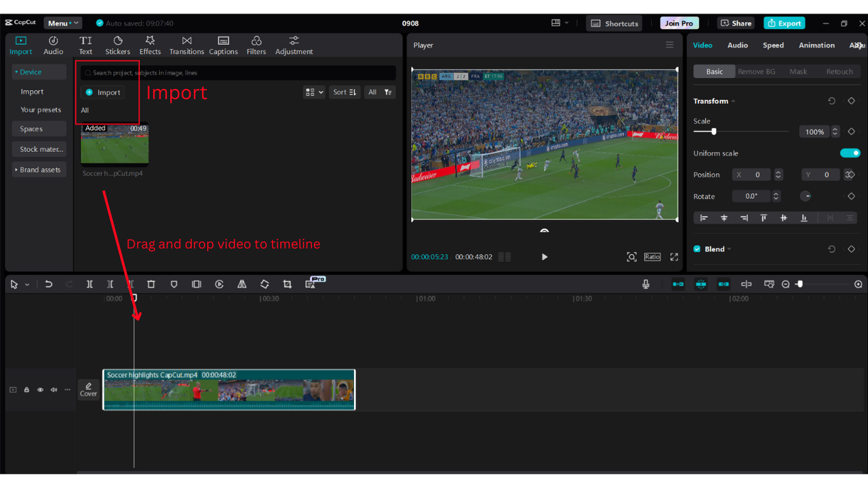The width and height of the screenshot is (868, 488).
Task: Select the Retouch sub-tab
Action: (x=840, y=71)
